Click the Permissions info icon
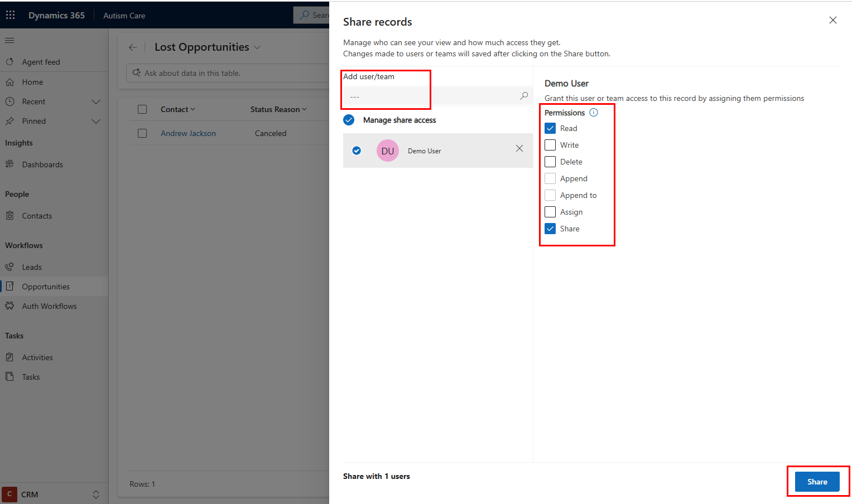852x504 pixels. pos(594,113)
